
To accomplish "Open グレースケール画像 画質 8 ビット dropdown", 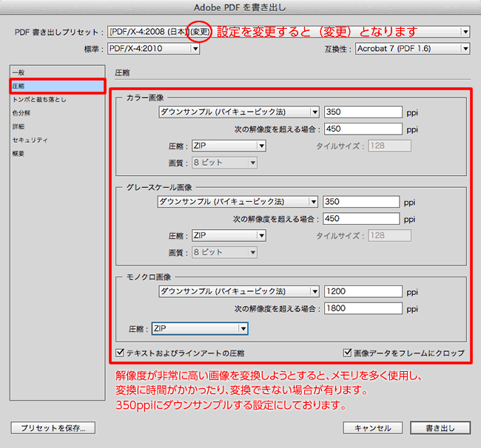I will point(224,252).
